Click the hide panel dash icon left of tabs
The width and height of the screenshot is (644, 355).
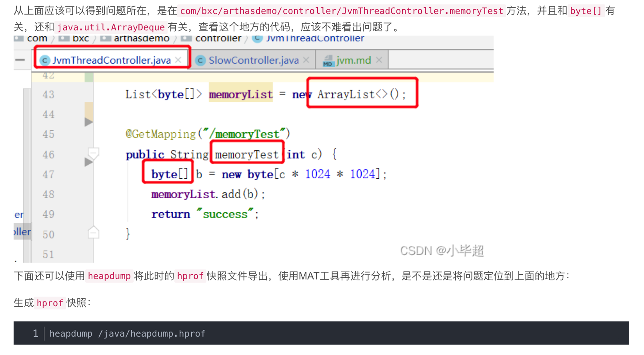coord(20,60)
